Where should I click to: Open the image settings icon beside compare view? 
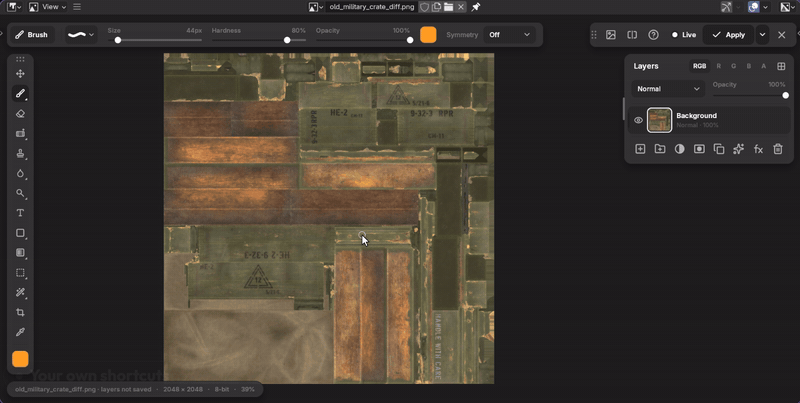pos(611,35)
